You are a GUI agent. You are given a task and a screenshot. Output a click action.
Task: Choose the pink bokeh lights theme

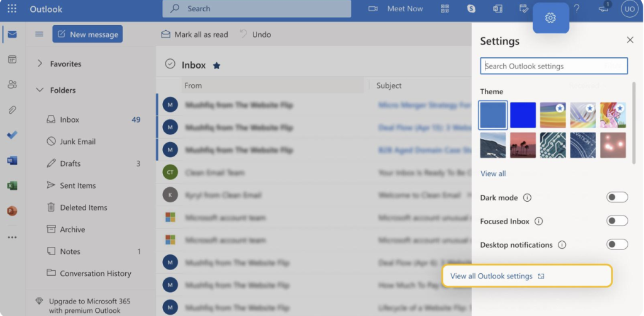613,145
